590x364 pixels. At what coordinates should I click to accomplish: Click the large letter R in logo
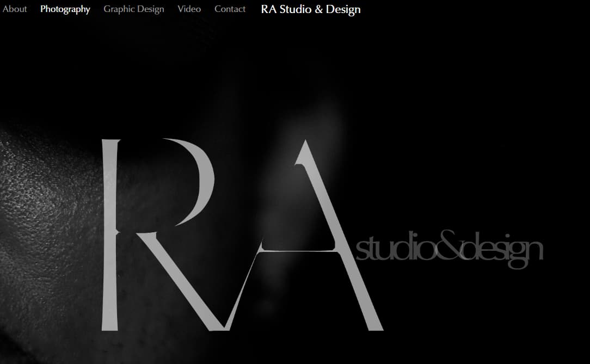pyautogui.click(x=110, y=234)
